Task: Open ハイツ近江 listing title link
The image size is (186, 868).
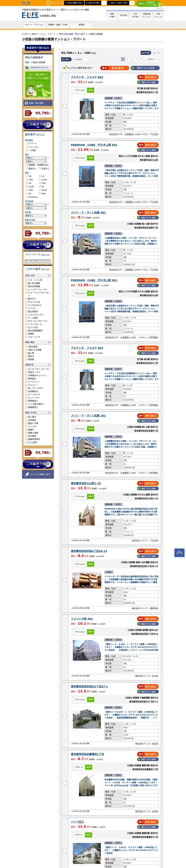Action: [77, 822]
